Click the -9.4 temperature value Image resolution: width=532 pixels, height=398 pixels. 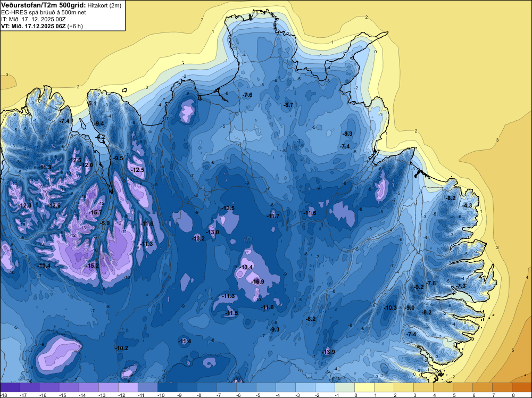pyautogui.click(x=99, y=123)
